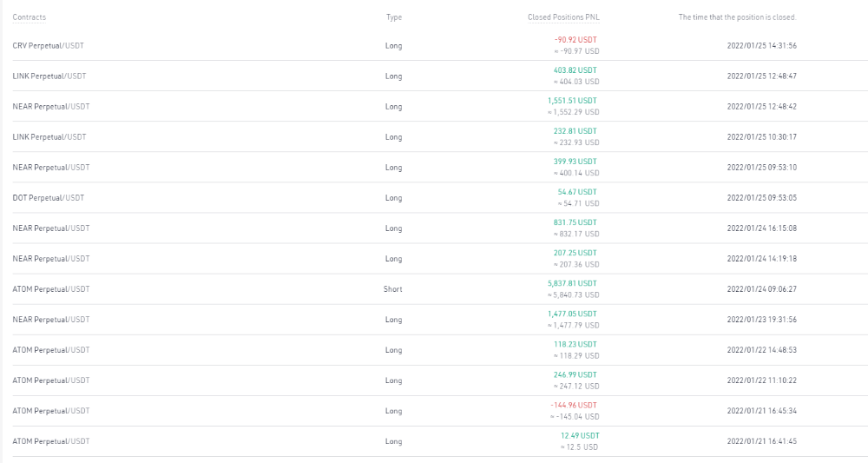The height and width of the screenshot is (463, 868).
Task: Click the Type column header
Action: (393, 17)
